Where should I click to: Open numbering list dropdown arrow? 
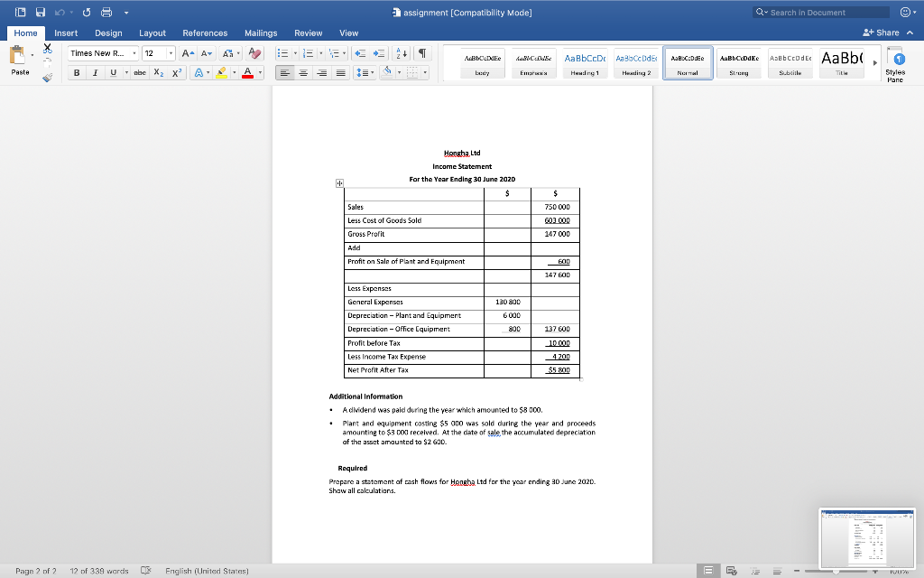pyautogui.click(x=321, y=53)
